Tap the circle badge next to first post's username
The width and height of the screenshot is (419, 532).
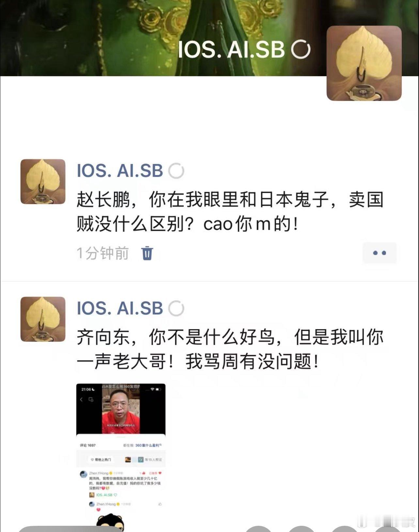point(176,171)
